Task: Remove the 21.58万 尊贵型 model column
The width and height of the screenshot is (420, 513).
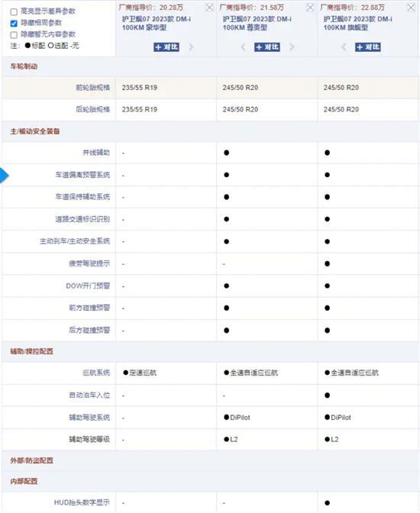Action: [x=310, y=8]
